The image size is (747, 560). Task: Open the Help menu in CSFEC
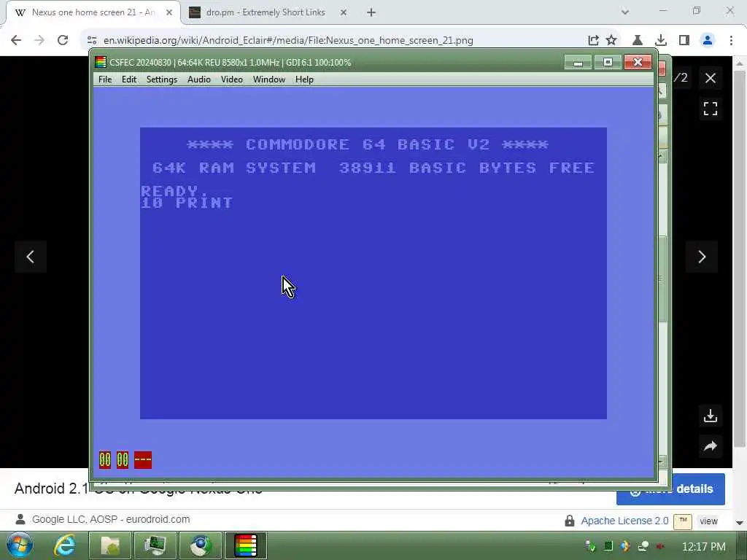[x=304, y=79]
